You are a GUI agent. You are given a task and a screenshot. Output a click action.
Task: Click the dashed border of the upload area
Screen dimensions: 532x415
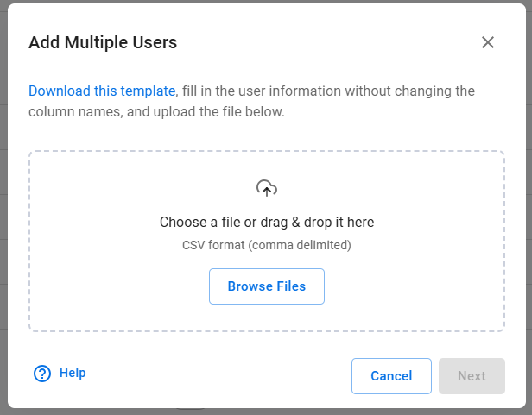point(29,242)
